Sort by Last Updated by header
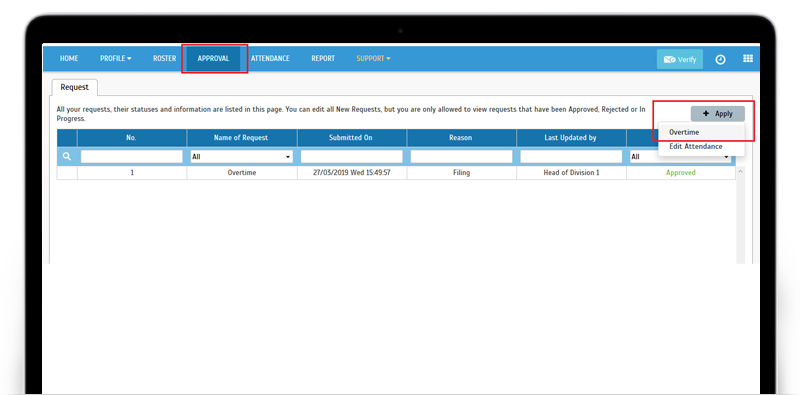The image size is (800, 395). 571,138
